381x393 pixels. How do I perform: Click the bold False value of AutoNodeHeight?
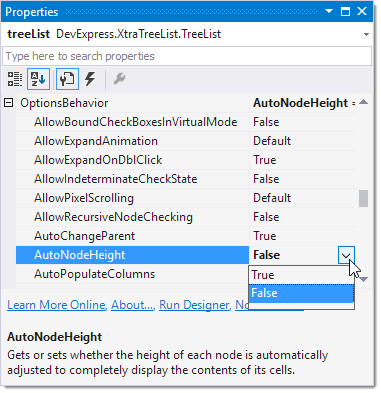266,255
